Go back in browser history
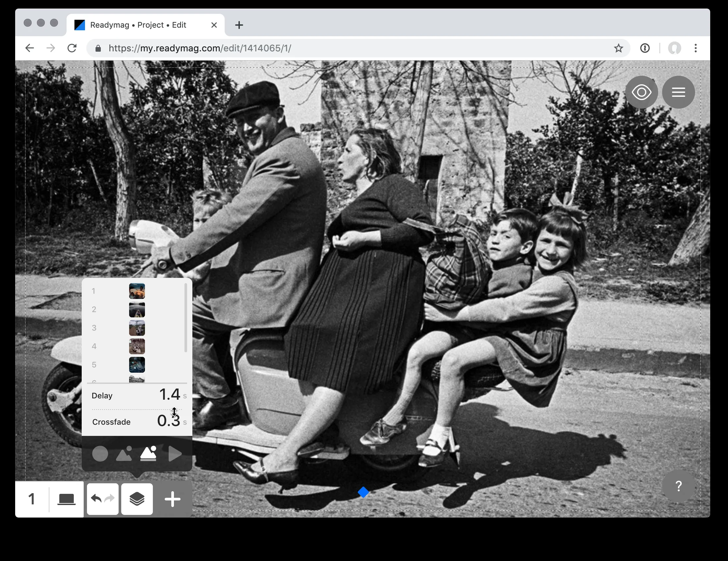 click(30, 48)
